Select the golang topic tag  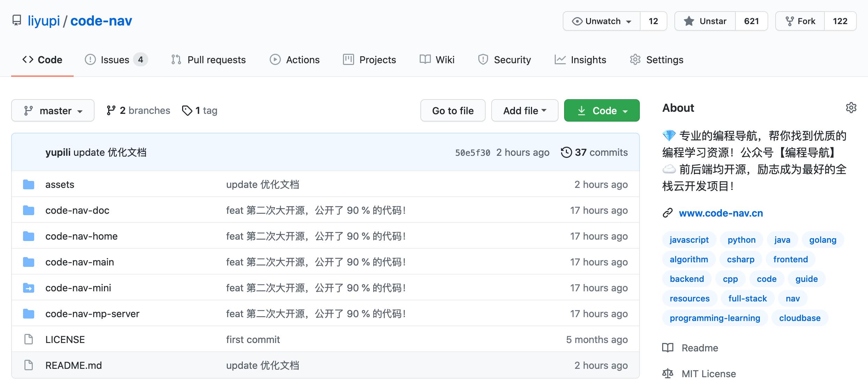tap(823, 240)
